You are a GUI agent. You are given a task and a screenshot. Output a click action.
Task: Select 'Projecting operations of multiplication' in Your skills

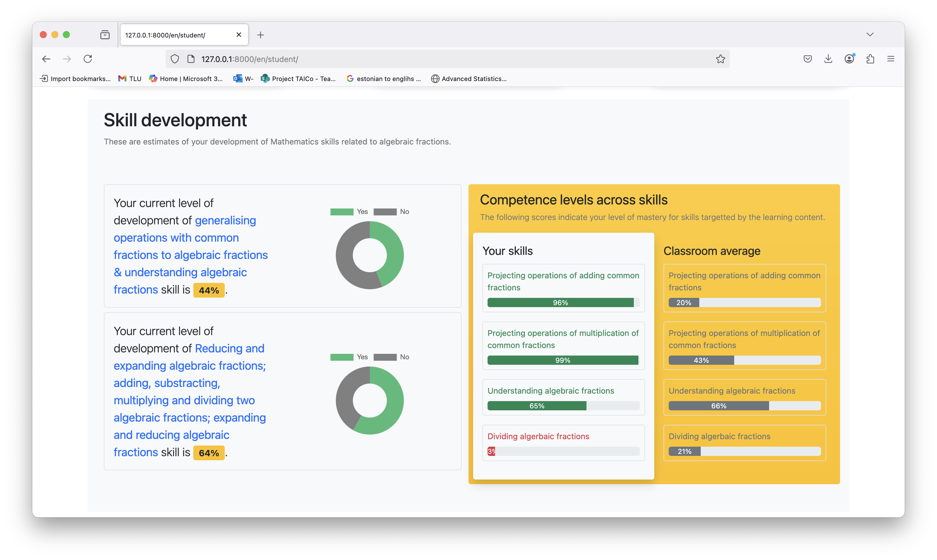click(563, 339)
